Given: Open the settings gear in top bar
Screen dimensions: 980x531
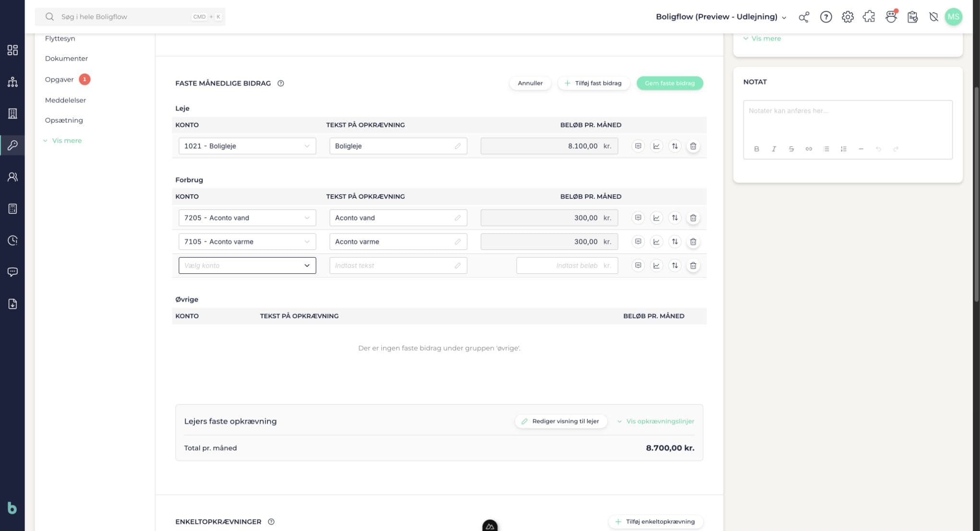Looking at the screenshot, I should (847, 17).
